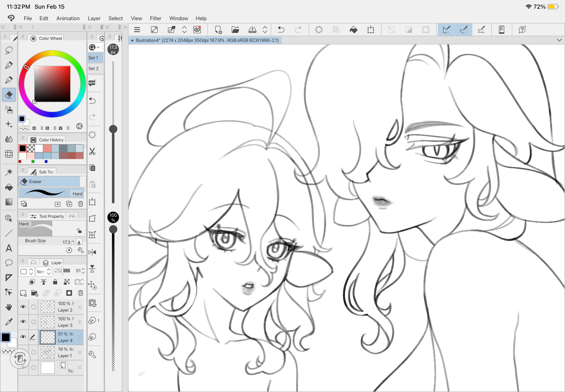565x392 pixels.
Task: Select the Eraser tool in the toolbar
Action: (9, 95)
